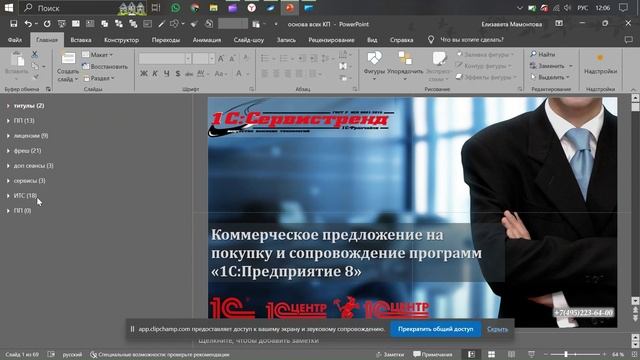
Task: Switch to View (Вид) tab
Action: coord(372,40)
